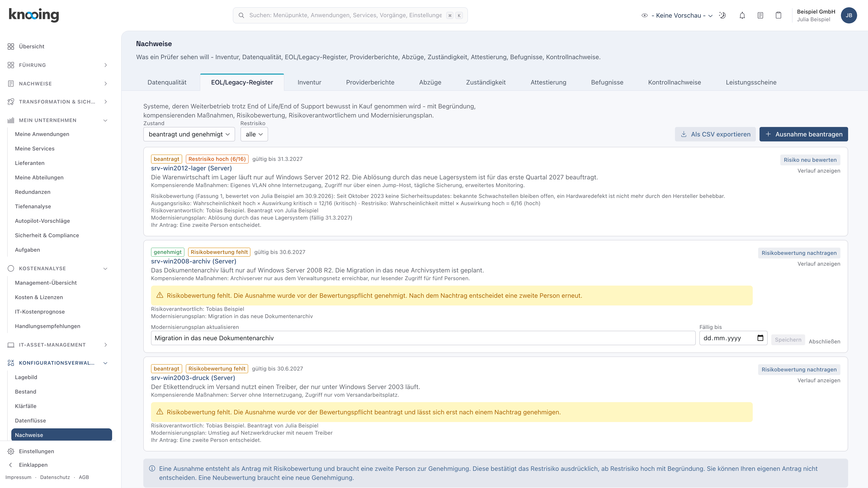Click the Übersicht grid icon
The height and width of the screenshot is (488, 868).
11,47
